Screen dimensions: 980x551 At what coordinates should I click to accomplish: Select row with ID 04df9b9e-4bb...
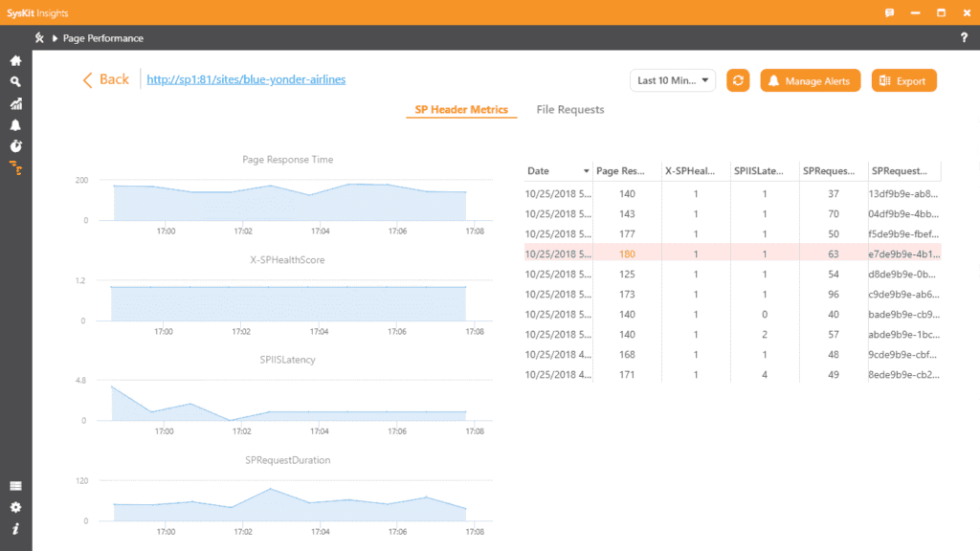pos(732,213)
